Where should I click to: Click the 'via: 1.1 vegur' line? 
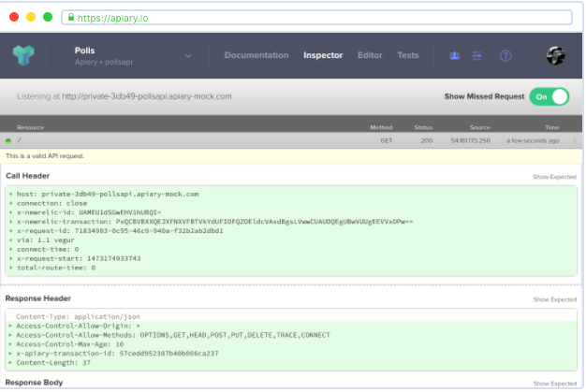(x=45, y=240)
